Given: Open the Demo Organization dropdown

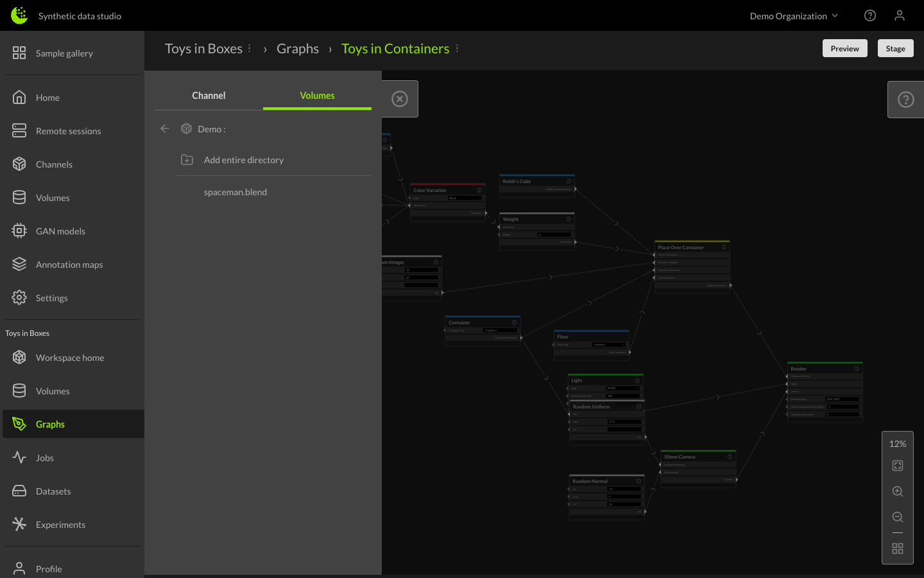Looking at the screenshot, I should click(794, 15).
